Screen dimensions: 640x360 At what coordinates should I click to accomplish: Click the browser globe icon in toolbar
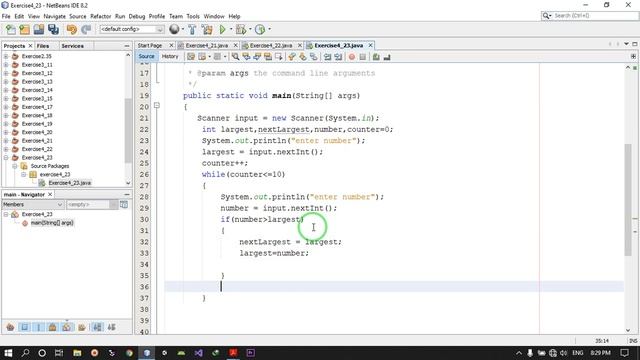click(x=174, y=29)
